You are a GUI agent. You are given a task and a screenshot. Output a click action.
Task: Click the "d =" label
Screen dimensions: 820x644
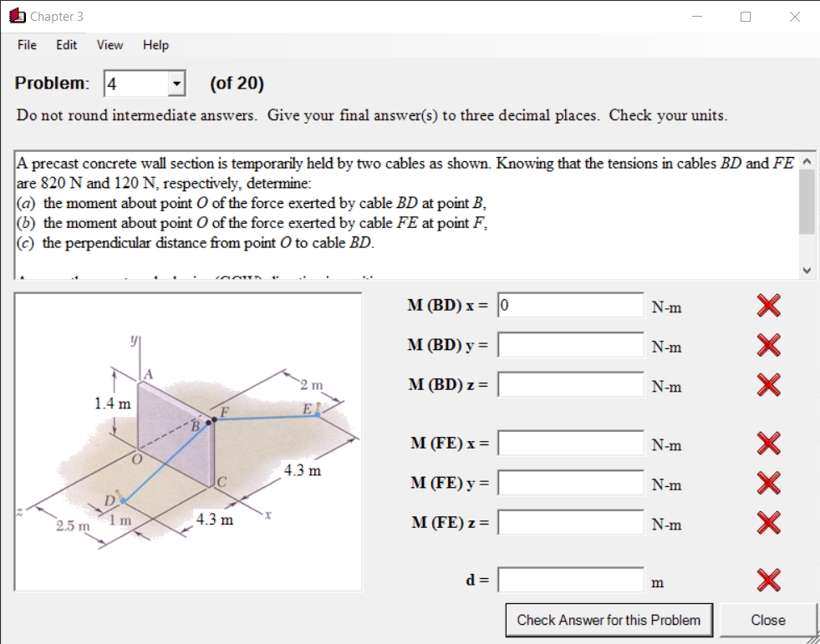(x=477, y=581)
